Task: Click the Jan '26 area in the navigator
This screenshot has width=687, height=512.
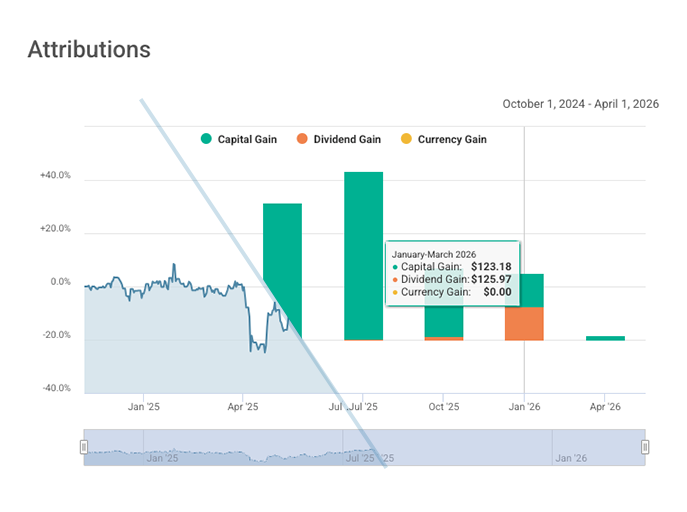Action: click(x=570, y=457)
